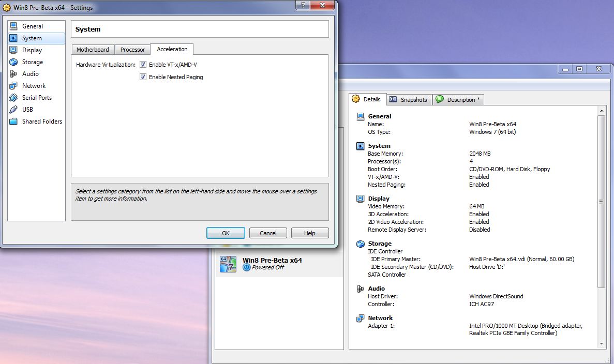
Task: Click the gear icon in the Settings title bar
Action: [x=7, y=7]
